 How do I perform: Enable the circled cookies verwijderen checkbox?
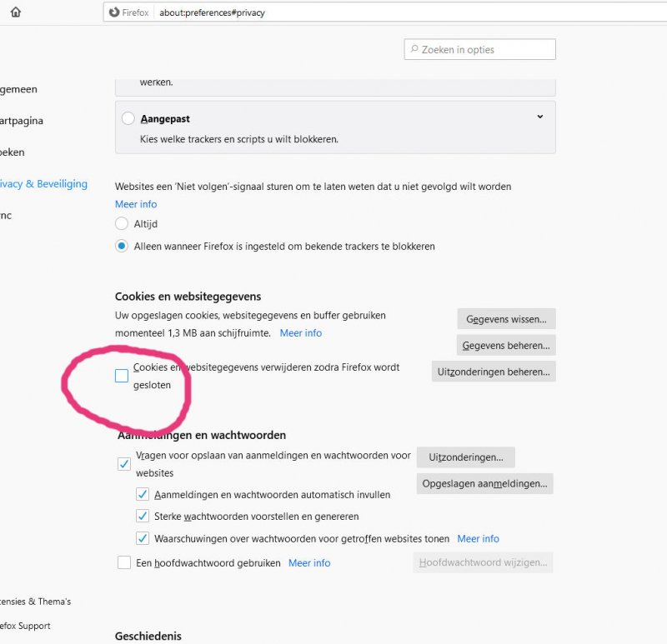tap(122, 376)
